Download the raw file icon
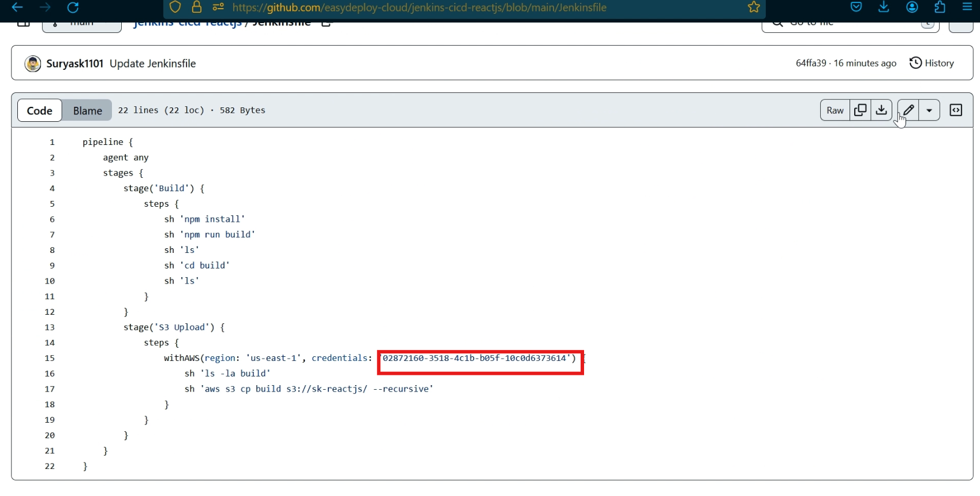Screen dimensions: 980x496 point(881,110)
